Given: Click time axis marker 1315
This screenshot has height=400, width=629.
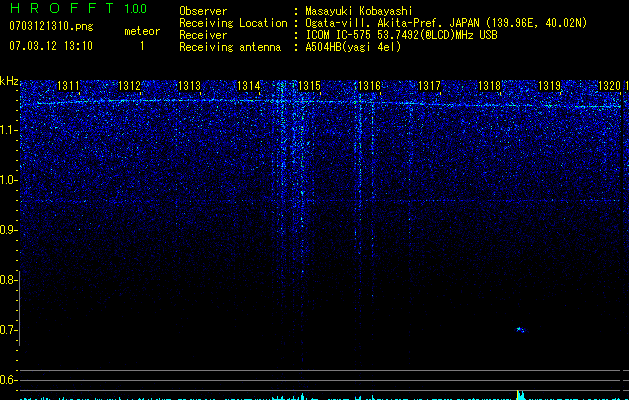Looking at the screenshot, I should [309, 86].
